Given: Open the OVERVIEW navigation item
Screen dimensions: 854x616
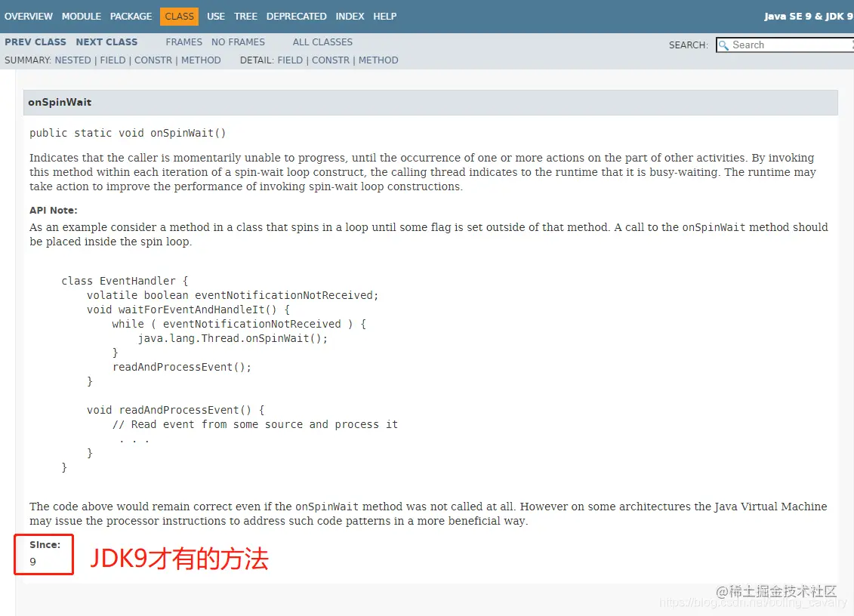Looking at the screenshot, I should pos(29,17).
